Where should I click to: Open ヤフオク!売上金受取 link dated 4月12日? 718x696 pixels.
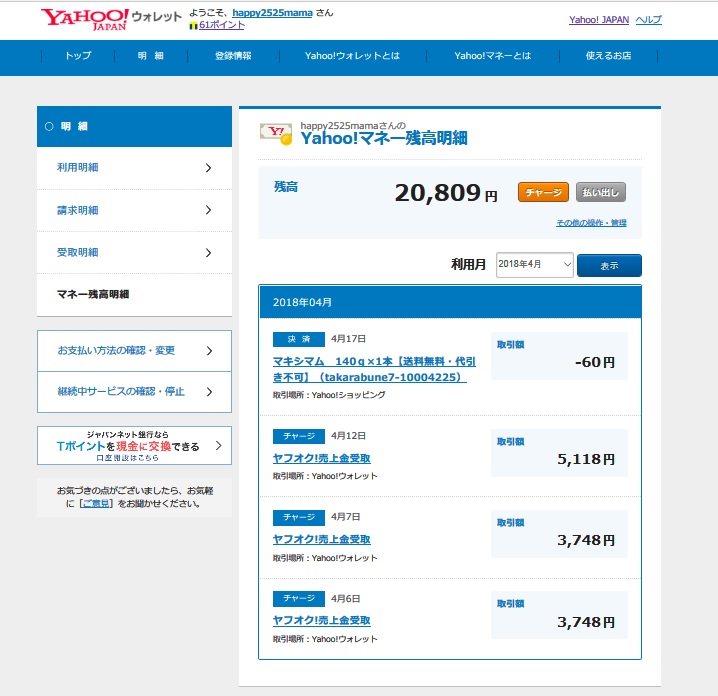(321, 458)
